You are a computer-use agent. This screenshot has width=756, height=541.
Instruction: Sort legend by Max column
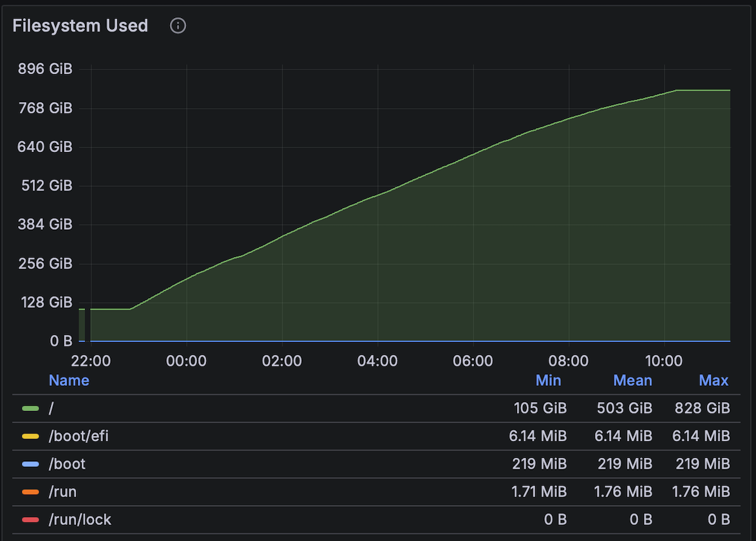(713, 381)
